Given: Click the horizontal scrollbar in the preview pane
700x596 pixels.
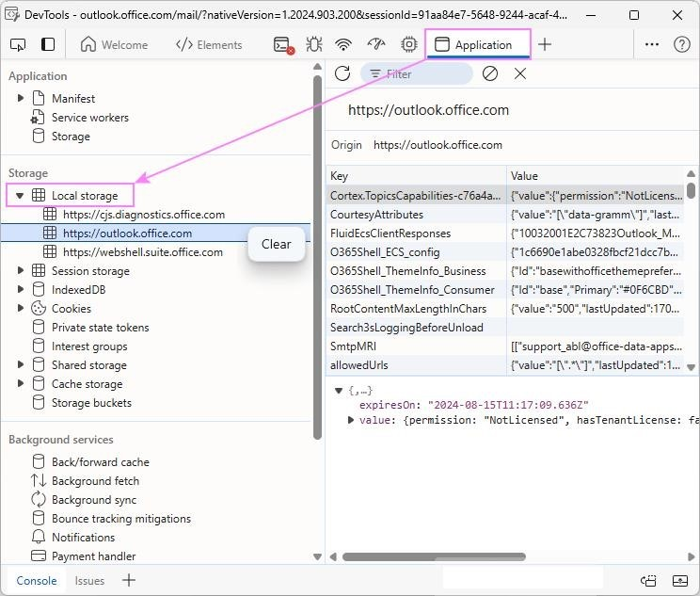Looking at the screenshot, I should (x=434, y=556).
